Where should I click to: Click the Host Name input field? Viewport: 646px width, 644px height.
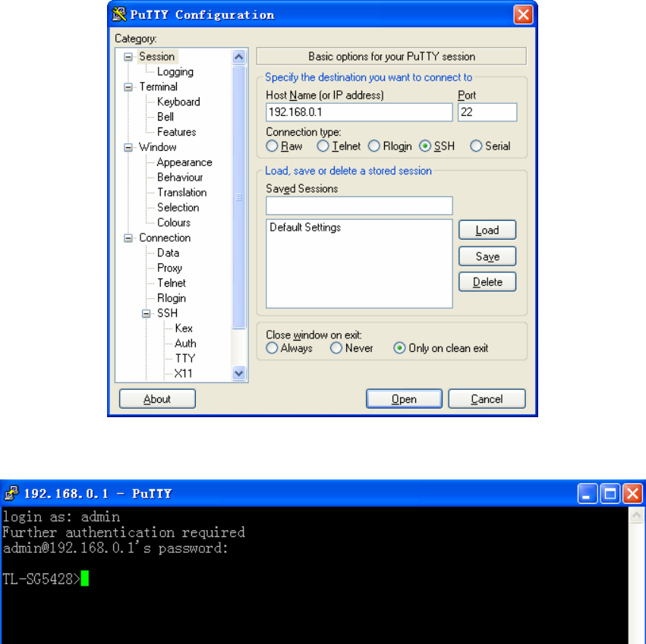(x=359, y=112)
